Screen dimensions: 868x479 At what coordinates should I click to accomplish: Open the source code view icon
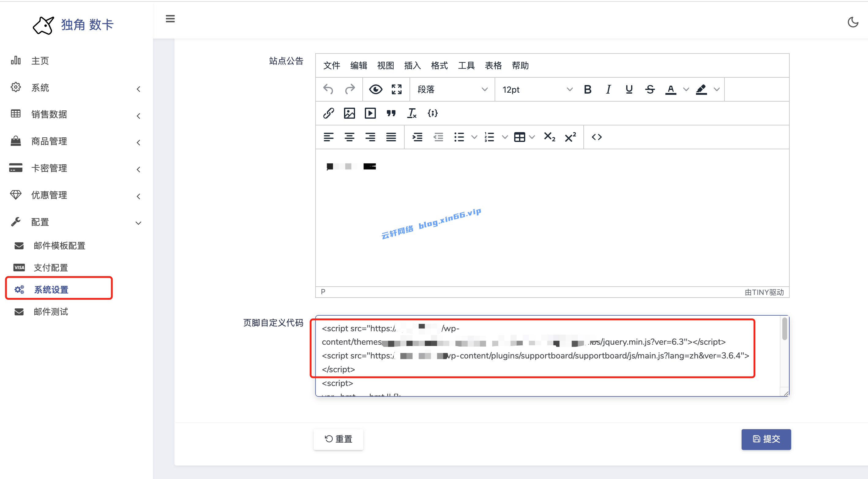(597, 137)
